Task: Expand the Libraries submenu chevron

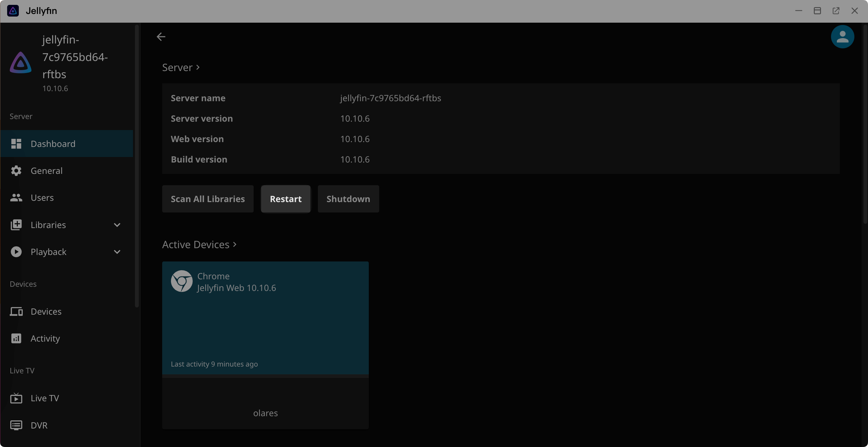Action: coord(117,225)
